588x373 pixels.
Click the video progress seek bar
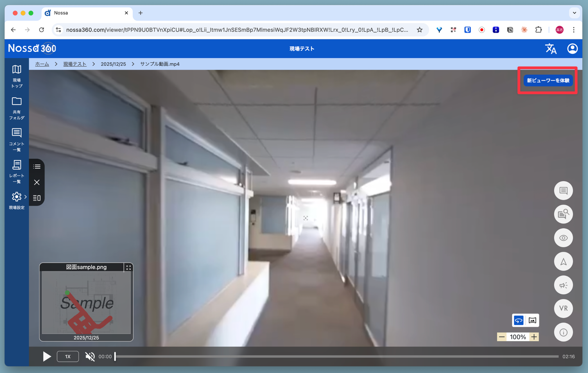pos(336,356)
